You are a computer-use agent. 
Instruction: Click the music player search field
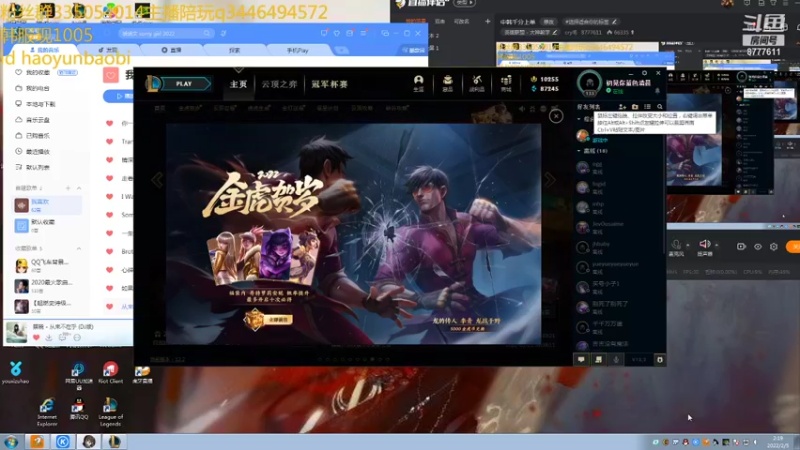click(x=165, y=33)
